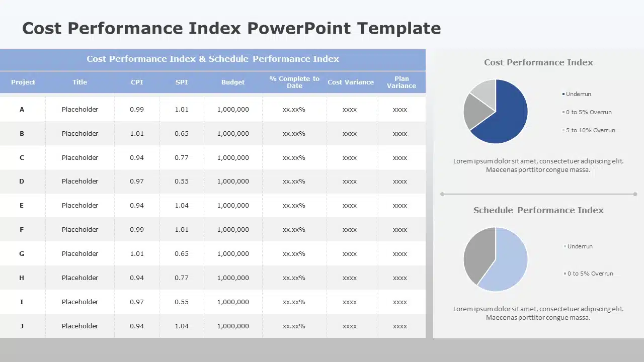644x362 pixels.
Task: Click CPI value 0.99 in project A row
Action: pos(137,109)
